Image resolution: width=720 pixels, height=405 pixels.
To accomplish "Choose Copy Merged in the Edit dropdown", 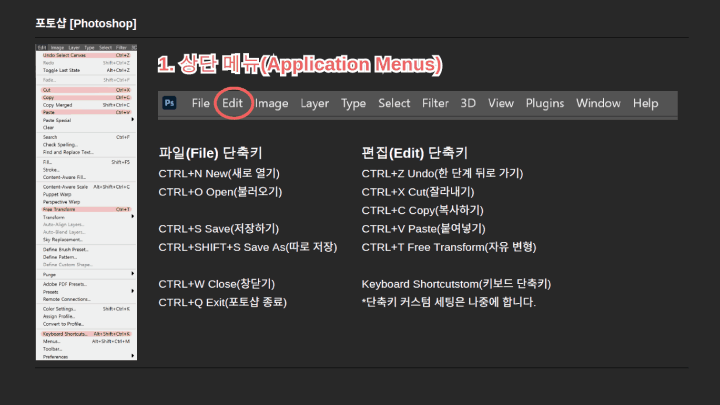I will tap(86, 105).
